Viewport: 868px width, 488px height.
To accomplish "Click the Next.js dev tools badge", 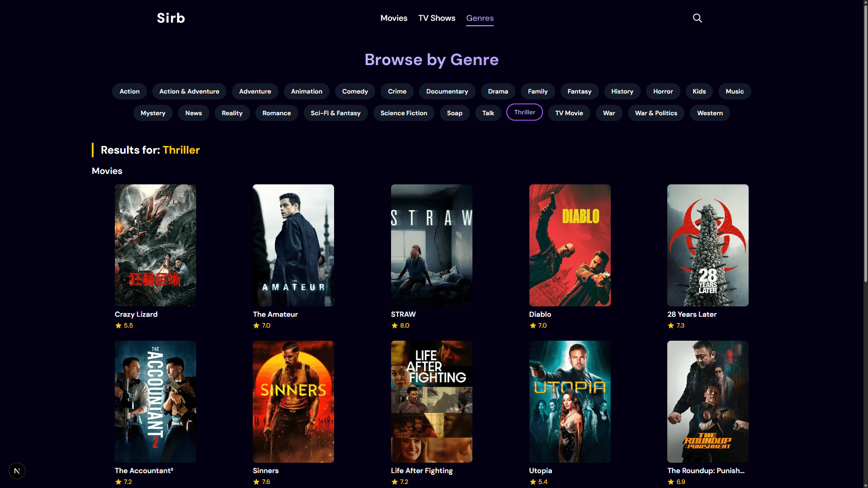I will [17, 471].
